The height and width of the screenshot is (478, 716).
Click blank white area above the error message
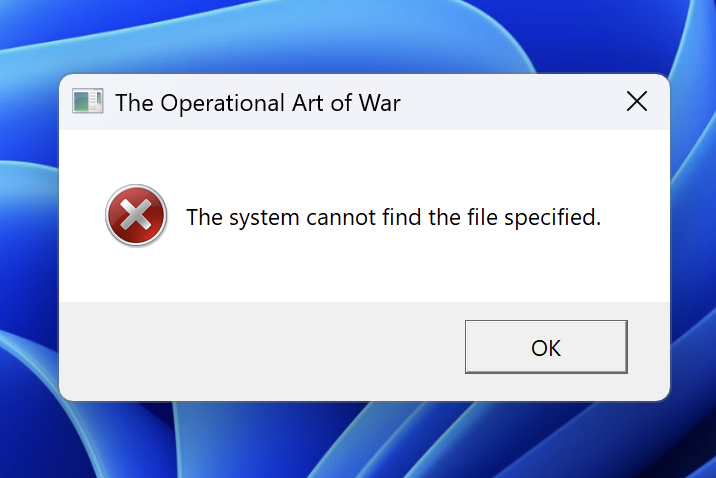(364, 158)
